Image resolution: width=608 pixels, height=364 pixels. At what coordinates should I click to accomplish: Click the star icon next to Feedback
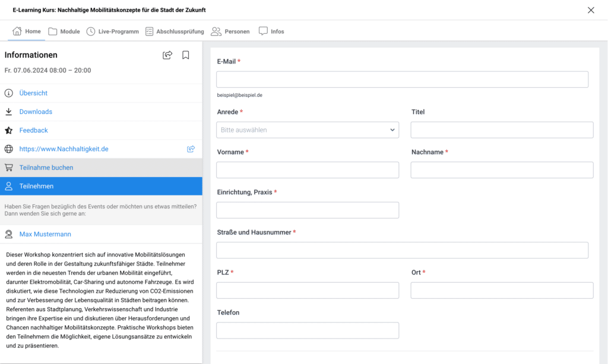pos(9,131)
